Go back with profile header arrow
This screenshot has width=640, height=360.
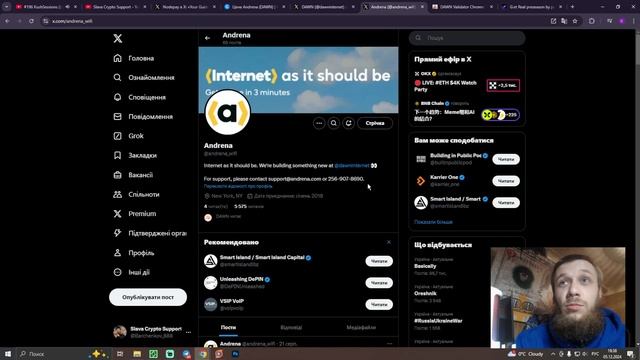pos(207,38)
